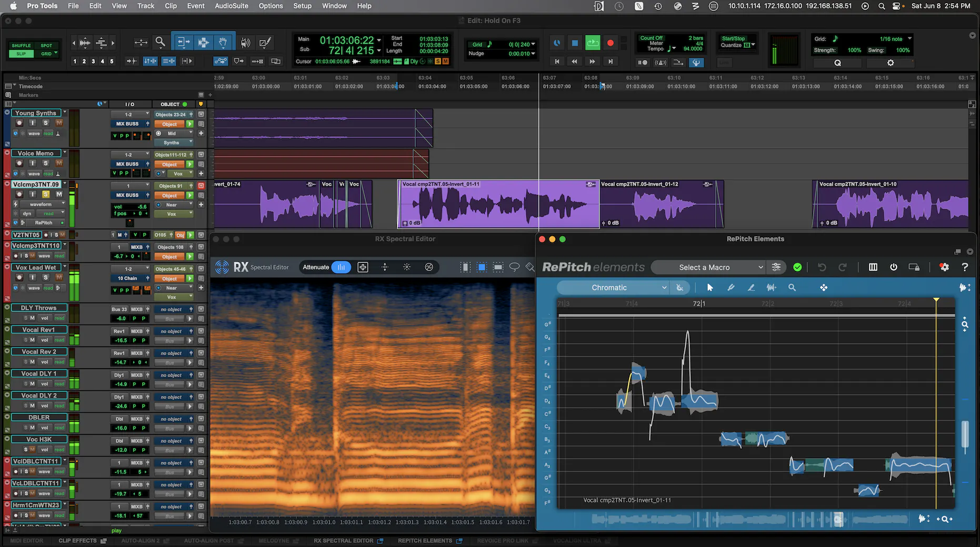
Task: Switch to the Clip Effects tab
Action: point(77,541)
